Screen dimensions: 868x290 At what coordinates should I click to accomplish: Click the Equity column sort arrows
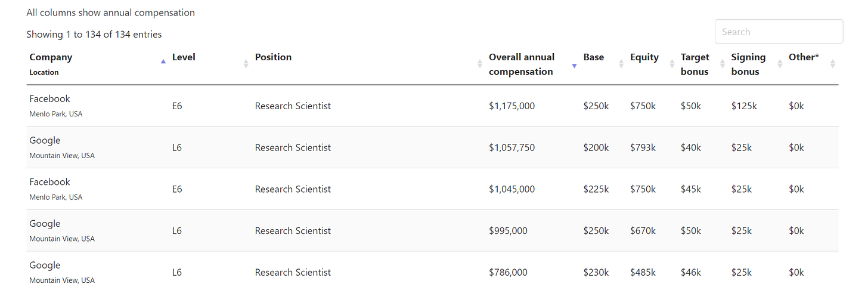tap(672, 64)
